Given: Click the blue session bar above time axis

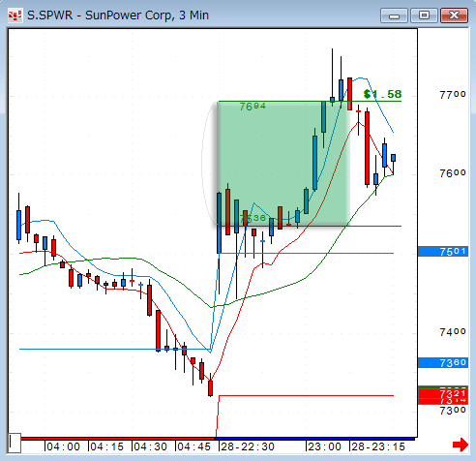Looking at the screenshot, I should pos(314,439).
